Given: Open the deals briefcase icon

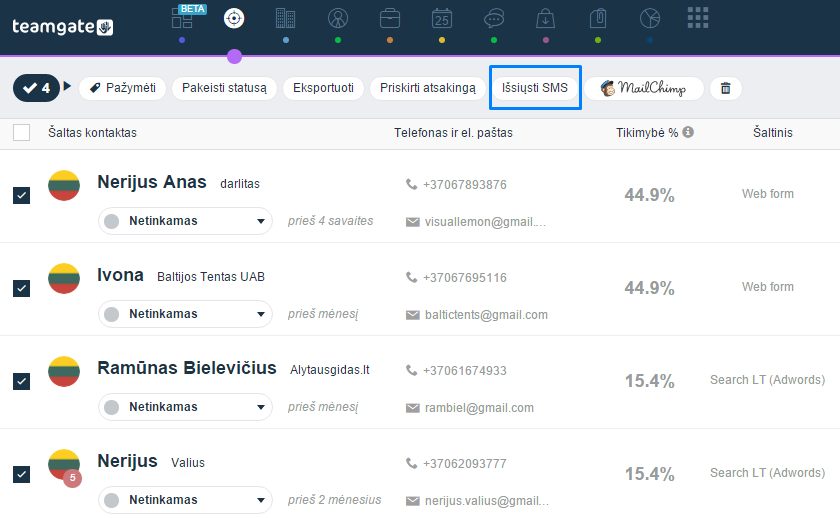Looking at the screenshot, I should (389, 19).
